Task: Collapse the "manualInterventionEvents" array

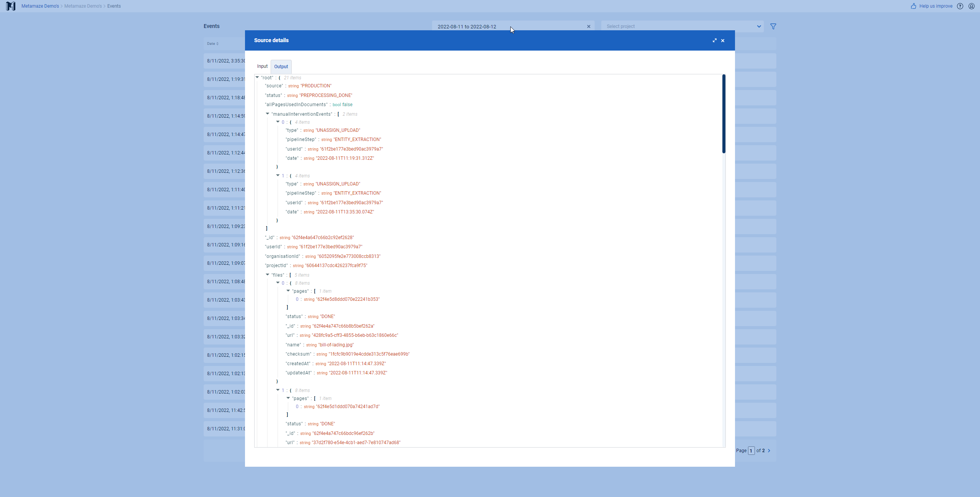Action: coord(268,114)
